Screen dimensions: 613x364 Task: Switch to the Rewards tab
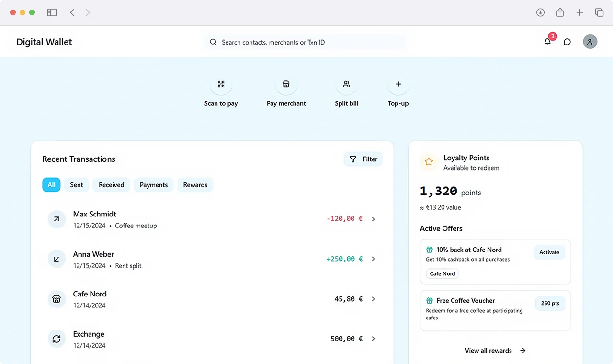195,185
